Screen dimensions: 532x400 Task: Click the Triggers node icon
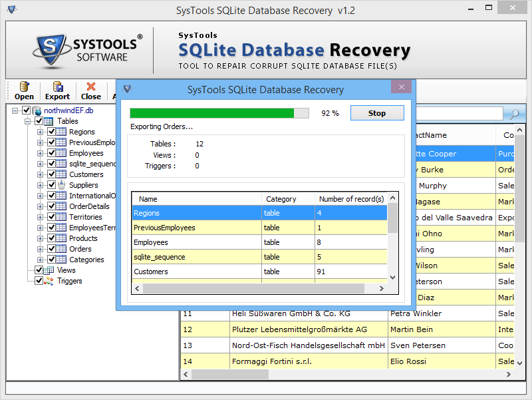click(x=49, y=281)
